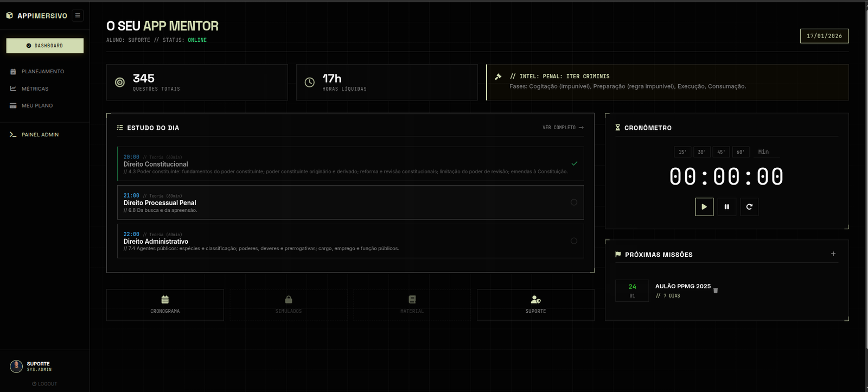The width and height of the screenshot is (868, 392).
Task: Start the cronômetro with play
Action: point(704,207)
